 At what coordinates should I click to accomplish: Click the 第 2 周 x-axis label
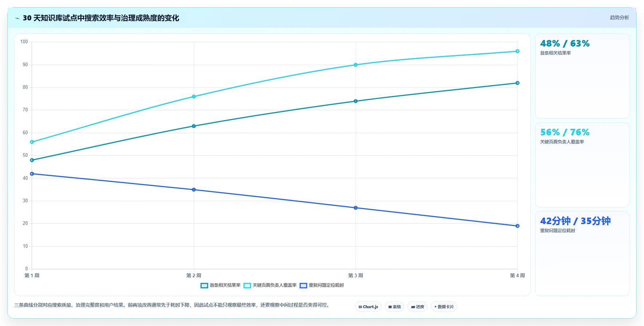[x=194, y=275]
